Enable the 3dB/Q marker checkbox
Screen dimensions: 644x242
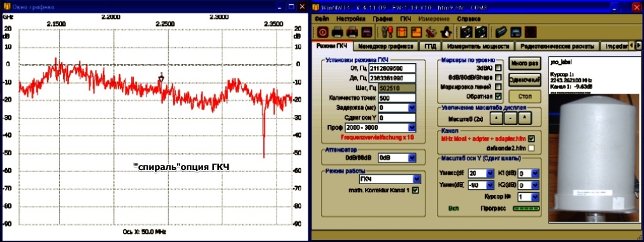(x=498, y=68)
